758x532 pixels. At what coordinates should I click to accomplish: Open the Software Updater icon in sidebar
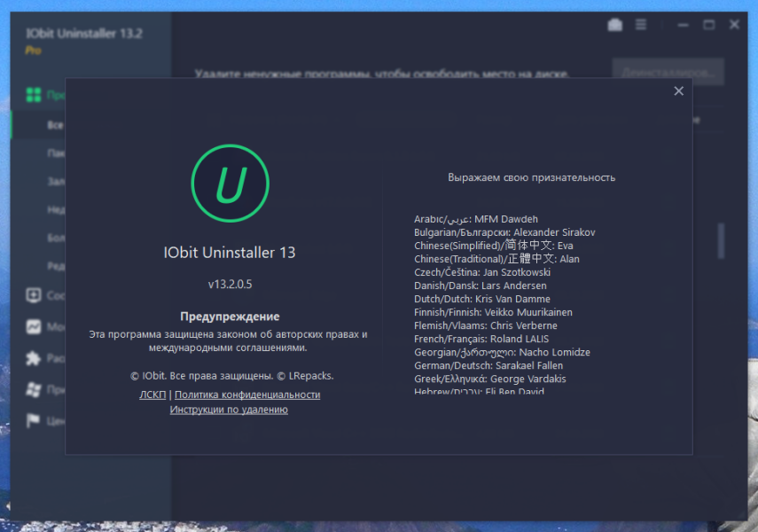tap(34, 295)
